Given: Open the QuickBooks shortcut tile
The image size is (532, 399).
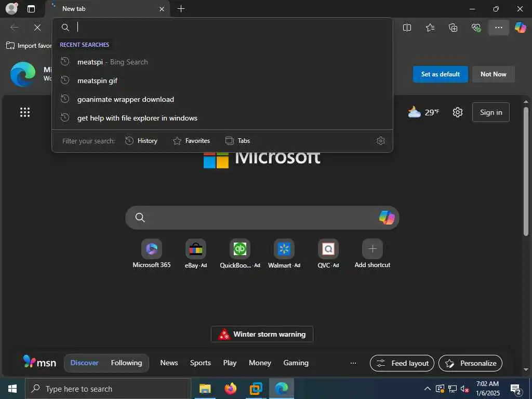Looking at the screenshot, I should pos(240,254).
